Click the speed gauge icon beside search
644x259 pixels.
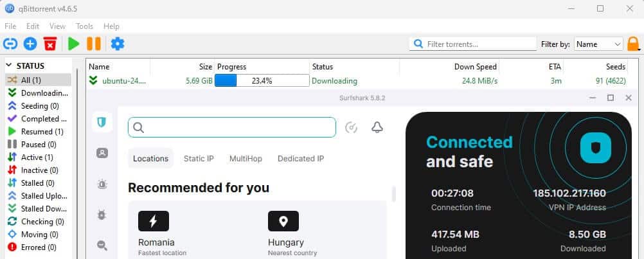click(351, 127)
